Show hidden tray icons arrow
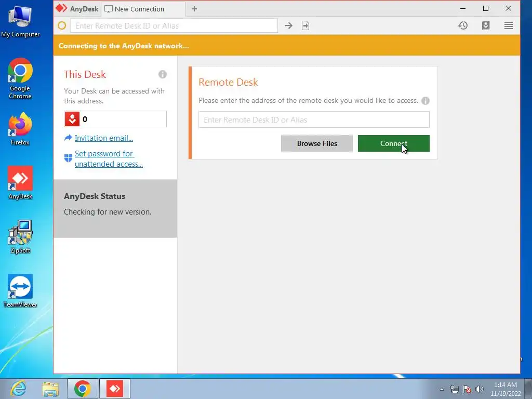Viewport: 532px width, 399px height. 442,389
